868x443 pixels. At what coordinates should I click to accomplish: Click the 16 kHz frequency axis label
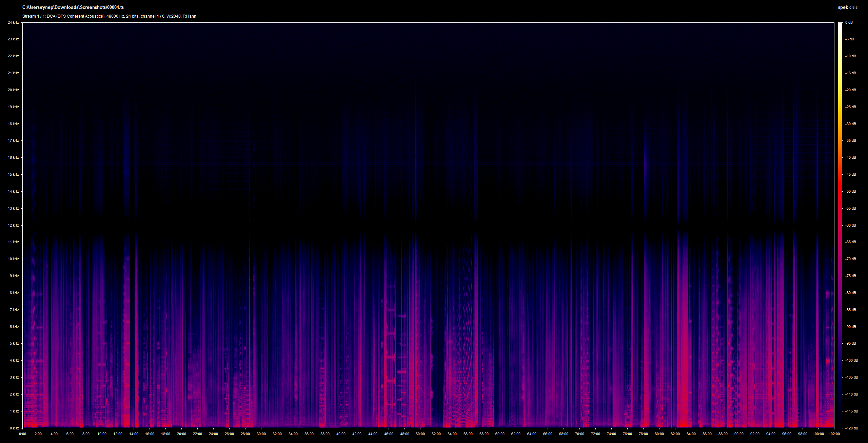point(14,157)
